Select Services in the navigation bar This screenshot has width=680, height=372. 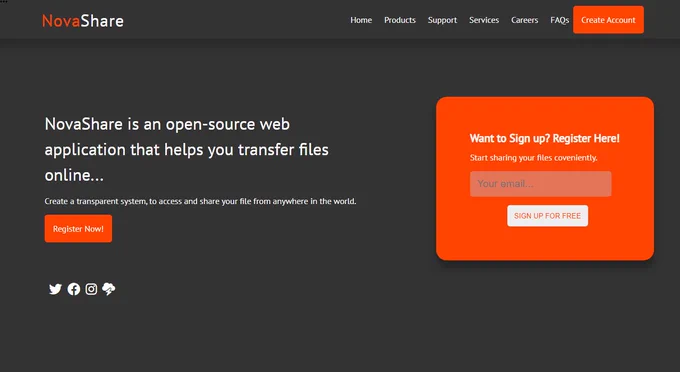[484, 20]
